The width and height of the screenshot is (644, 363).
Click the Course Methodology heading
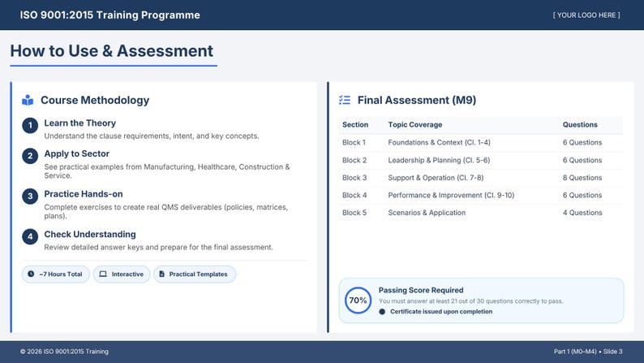(95, 100)
